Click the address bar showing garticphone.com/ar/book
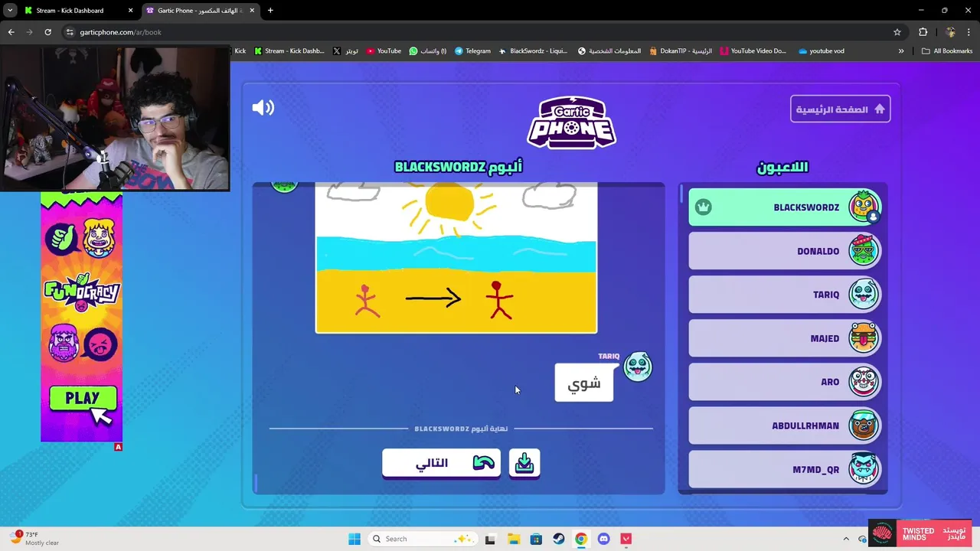 click(x=482, y=32)
